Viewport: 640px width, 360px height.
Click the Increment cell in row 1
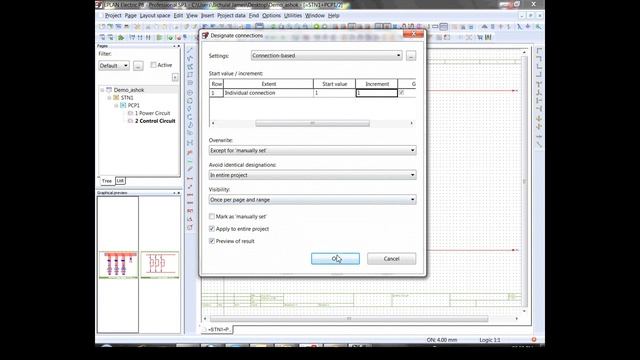tap(377, 93)
